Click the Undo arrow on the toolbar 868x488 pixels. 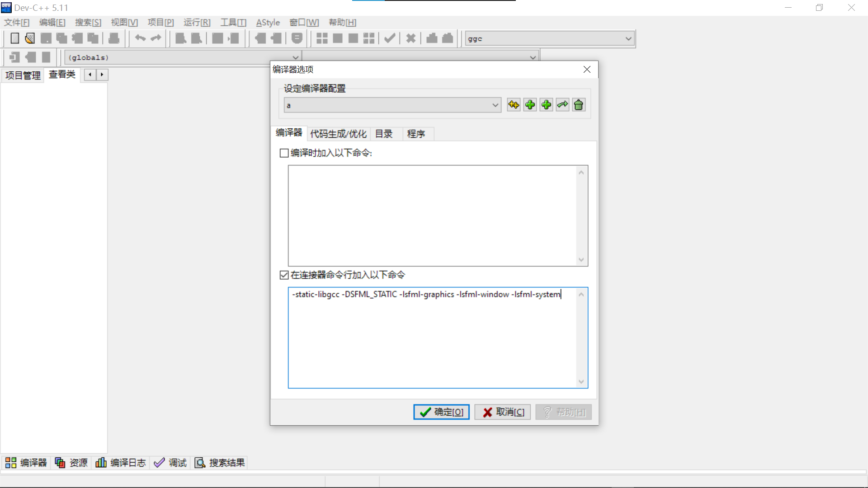coord(140,38)
